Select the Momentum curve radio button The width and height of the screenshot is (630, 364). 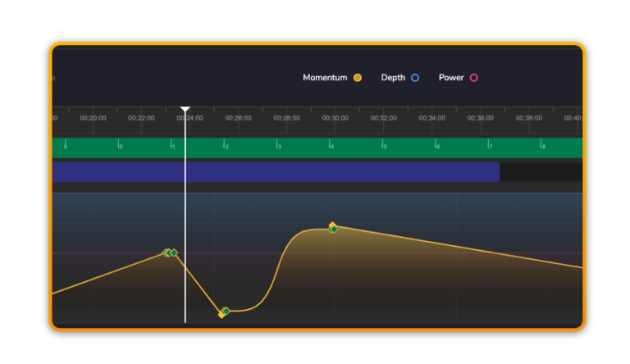358,78
